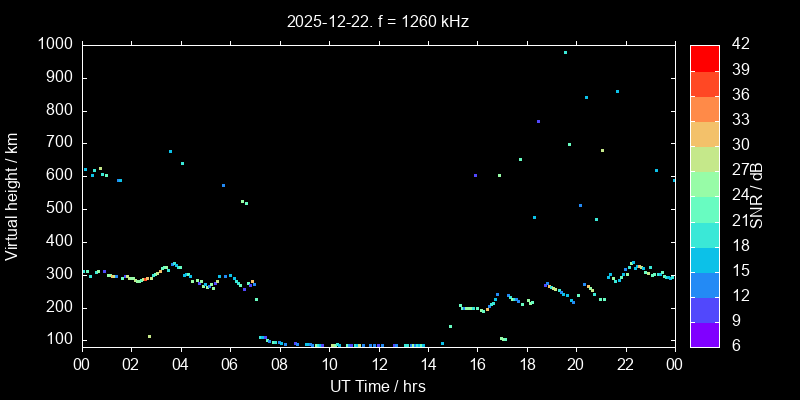Click the isolated echo point near 975 km
Image resolution: width=800 pixels, height=400 pixels.
click(565, 52)
